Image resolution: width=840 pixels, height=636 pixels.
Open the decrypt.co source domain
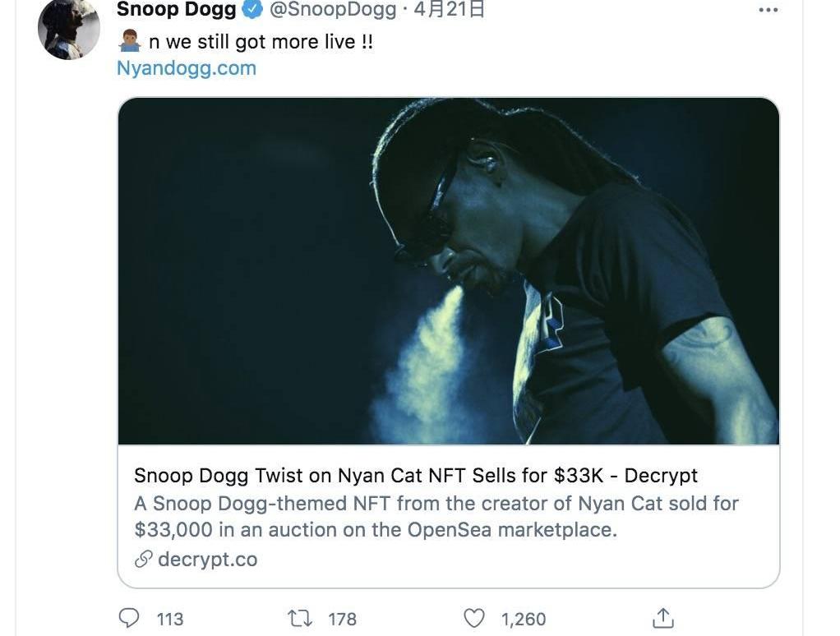207,560
